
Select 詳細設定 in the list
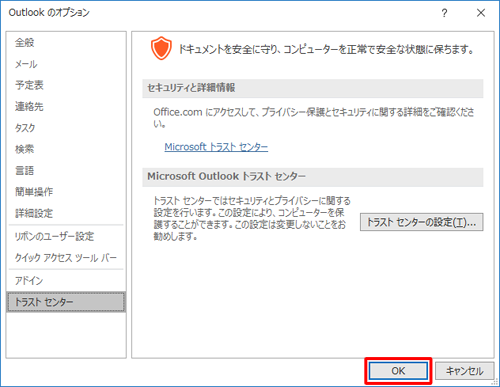(66, 213)
